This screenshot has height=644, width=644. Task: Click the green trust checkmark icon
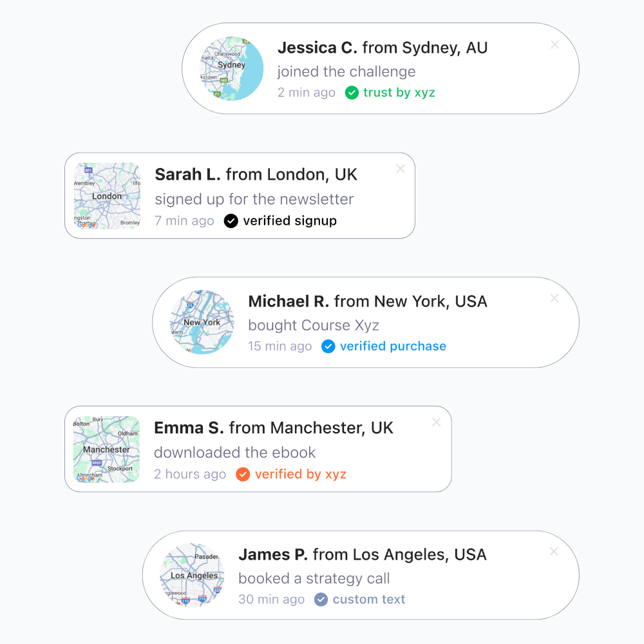pos(352,93)
